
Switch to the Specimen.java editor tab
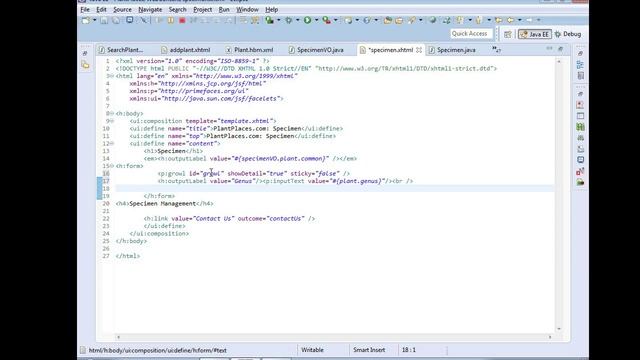pos(452,50)
